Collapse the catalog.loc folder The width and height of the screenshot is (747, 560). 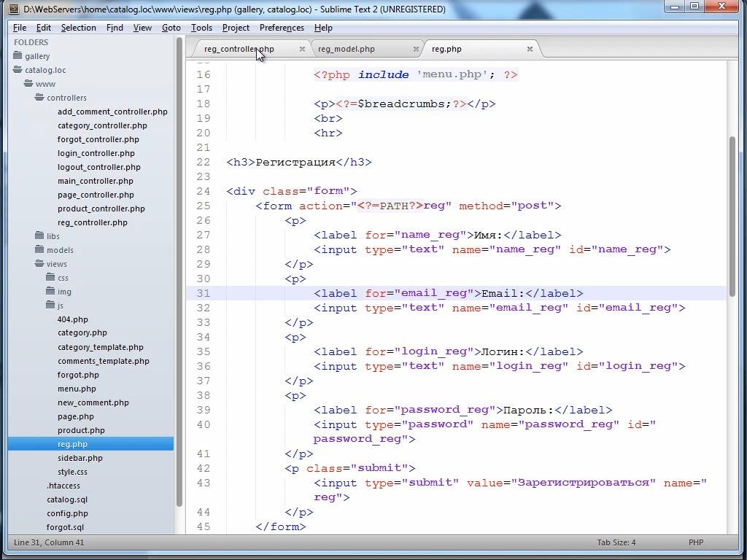tap(18, 69)
